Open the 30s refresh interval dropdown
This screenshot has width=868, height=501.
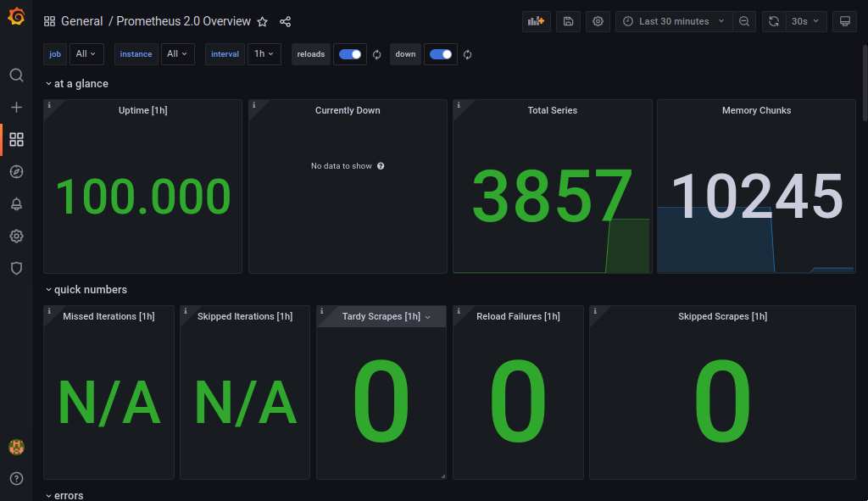[805, 21]
